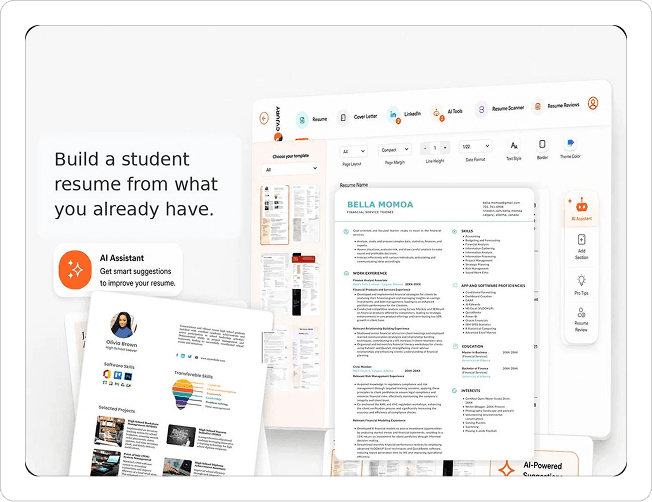Click the orange AI Assistant sparkle icon
Viewport: 652px width, 502px height.
(x=75, y=270)
